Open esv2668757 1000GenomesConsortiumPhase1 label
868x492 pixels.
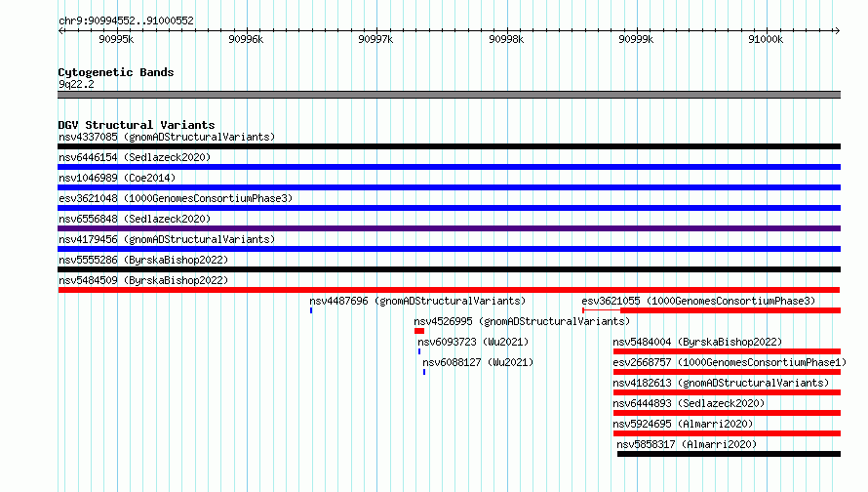[730, 362]
